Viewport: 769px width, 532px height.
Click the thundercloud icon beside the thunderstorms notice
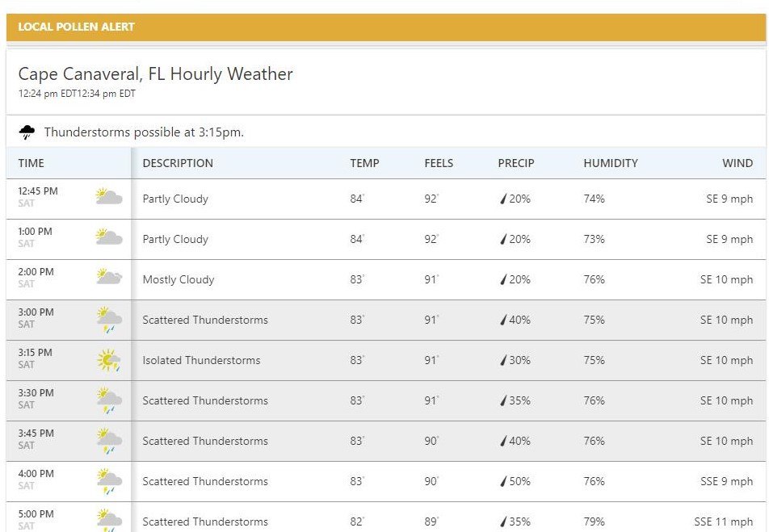pyautogui.click(x=27, y=132)
